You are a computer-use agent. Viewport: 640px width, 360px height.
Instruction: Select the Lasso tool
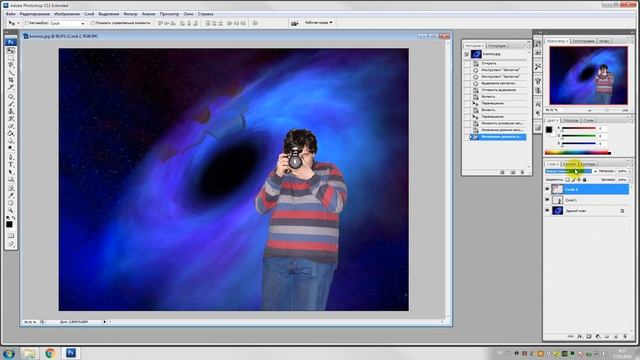[x=11, y=65]
